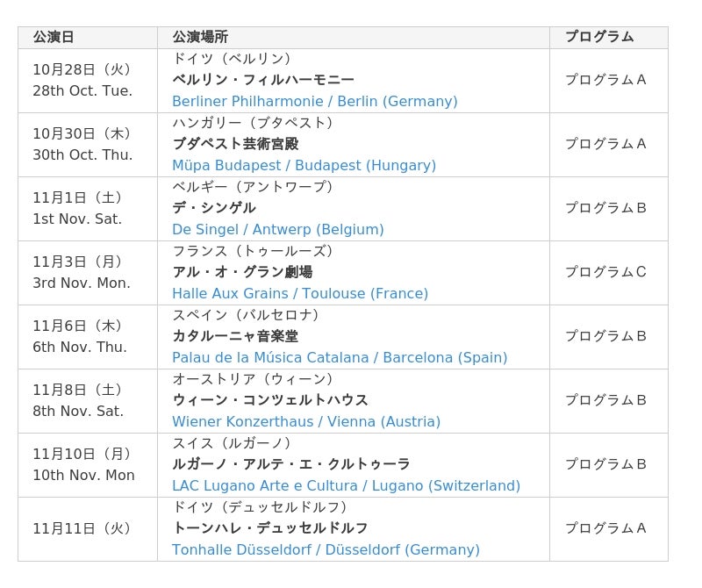
Task: Visit the Wiener Konzerthaus / Vienna (Austria) link
Action: pyautogui.click(x=306, y=421)
